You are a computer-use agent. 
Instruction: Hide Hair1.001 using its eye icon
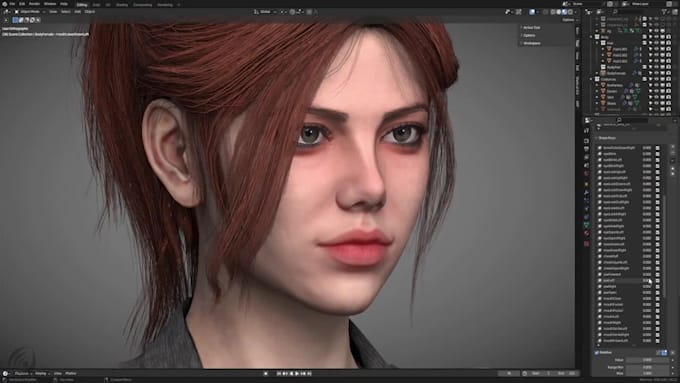[x=657, y=49]
